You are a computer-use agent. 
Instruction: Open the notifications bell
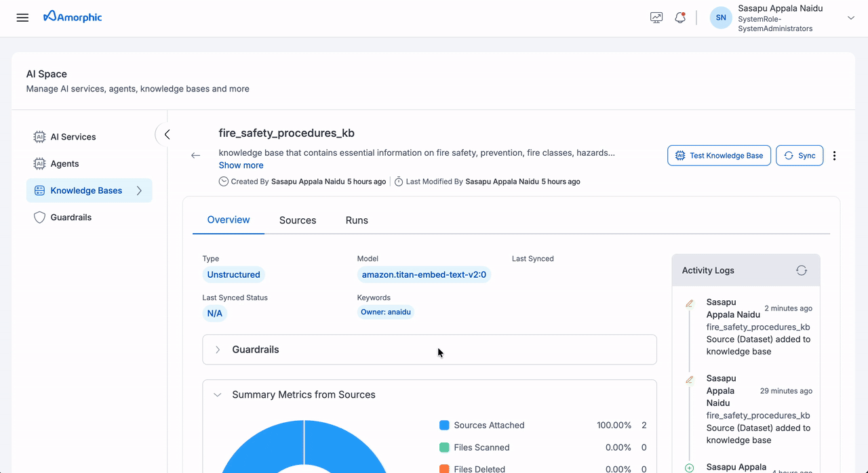[680, 17]
